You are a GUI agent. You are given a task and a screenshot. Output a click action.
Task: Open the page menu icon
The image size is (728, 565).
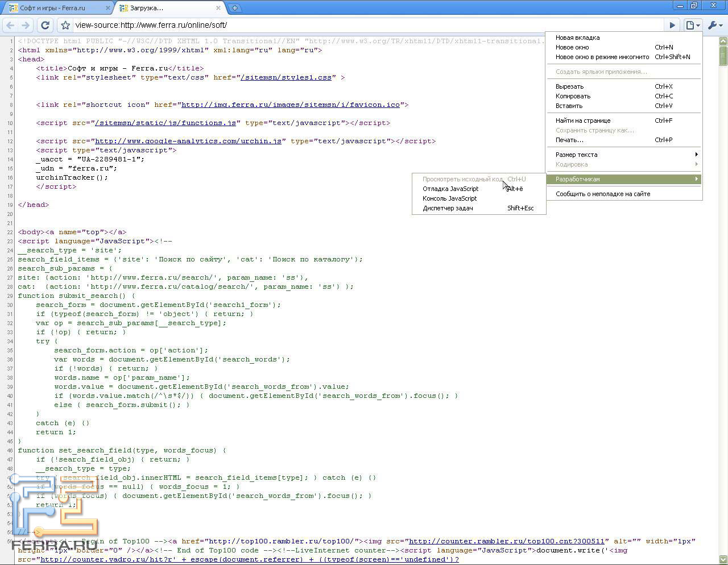click(x=692, y=25)
